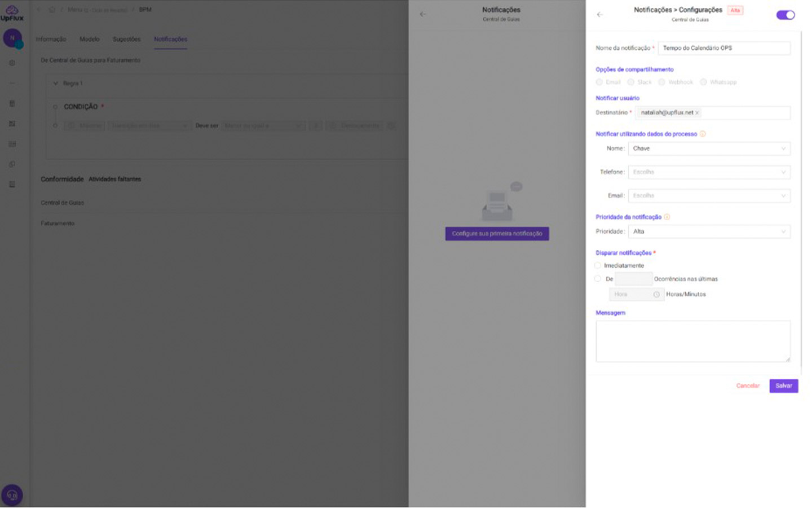
Task: Click back arrow in Notificações > Configurações header
Action: pos(599,15)
